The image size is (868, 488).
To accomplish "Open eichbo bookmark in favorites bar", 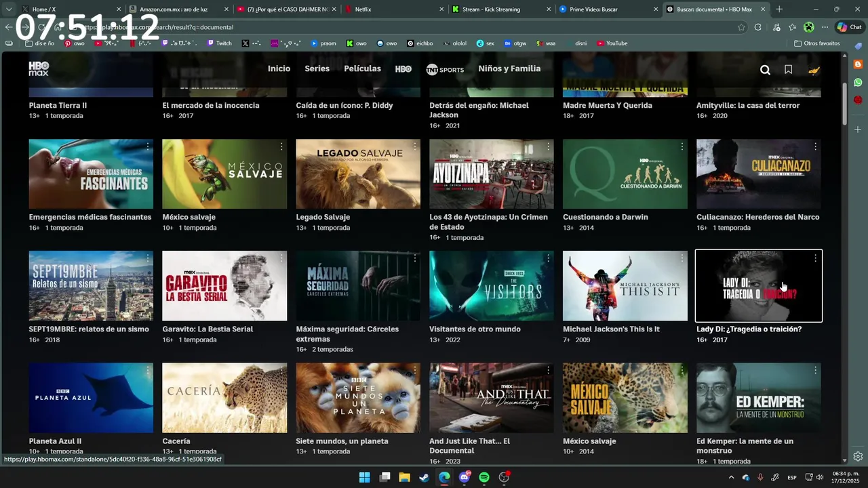I will [x=420, y=43].
